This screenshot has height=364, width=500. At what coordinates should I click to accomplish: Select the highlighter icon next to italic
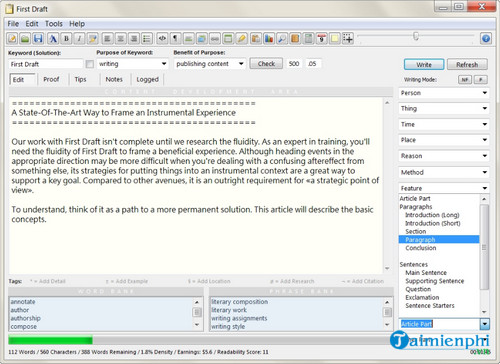point(93,39)
